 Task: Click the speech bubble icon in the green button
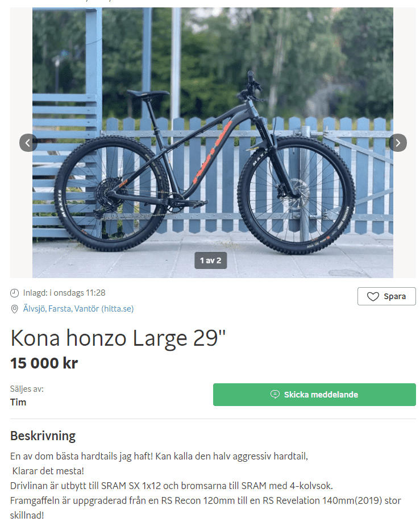(275, 395)
